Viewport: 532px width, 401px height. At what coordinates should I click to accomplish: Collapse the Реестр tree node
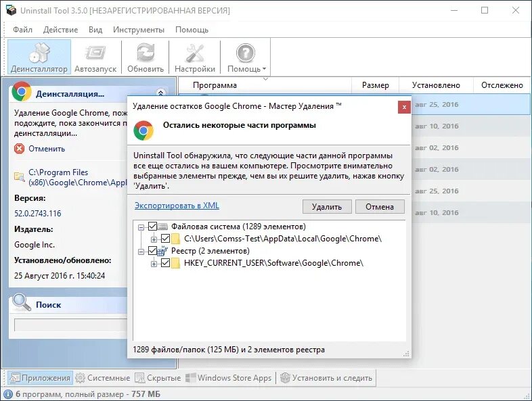141,252
